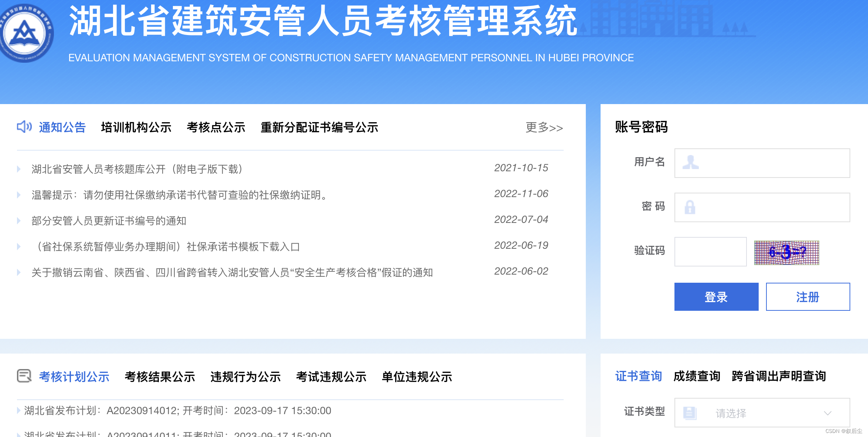Open the 跨省调出声明查询 tab
This screenshot has height=437, width=868.
pyautogui.click(x=779, y=376)
